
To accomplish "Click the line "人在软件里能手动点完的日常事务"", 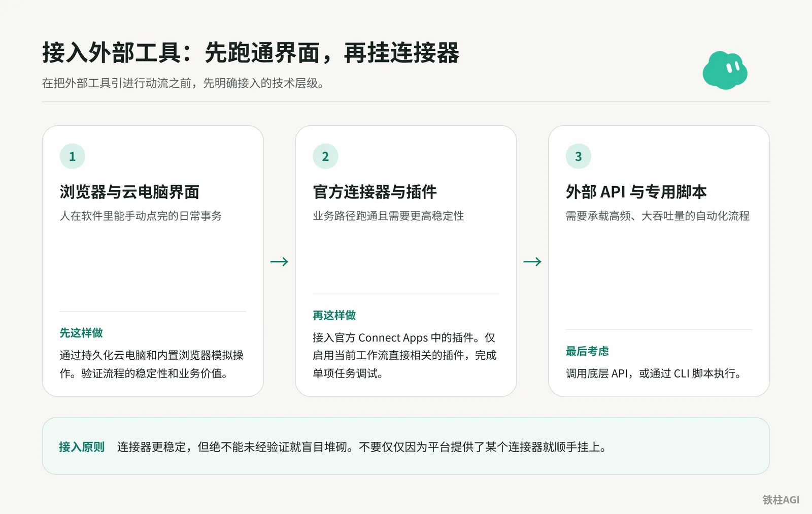I will click(x=141, y=216).
